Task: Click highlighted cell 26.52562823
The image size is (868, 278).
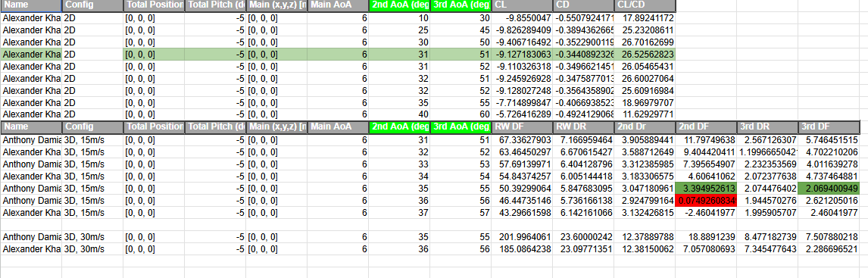Action: (x=645, y=55)
